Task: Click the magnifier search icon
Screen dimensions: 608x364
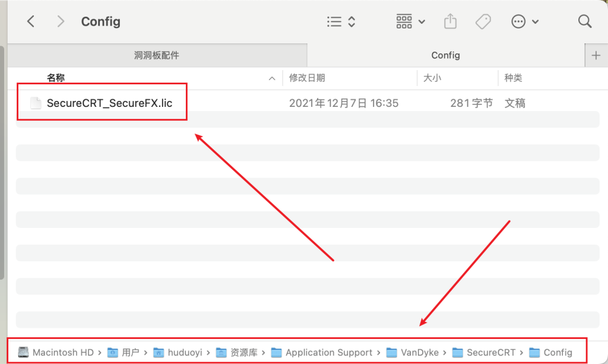Action: click(585, 21)
